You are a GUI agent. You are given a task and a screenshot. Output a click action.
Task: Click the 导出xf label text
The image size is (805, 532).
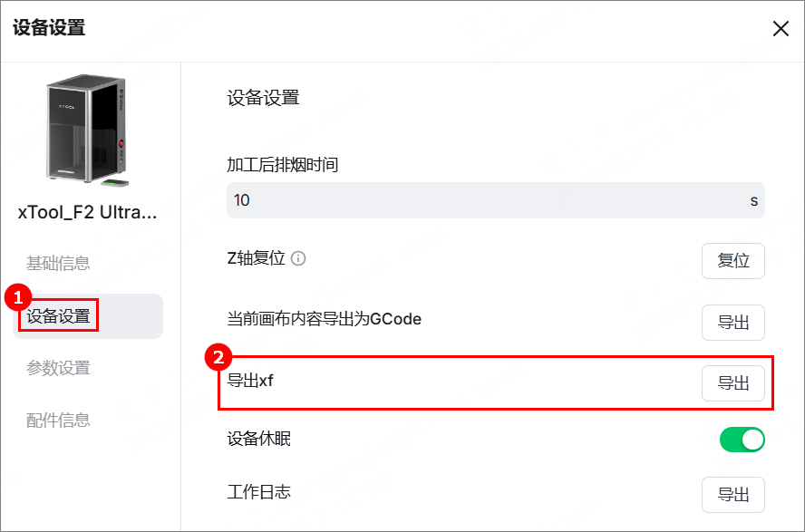250,381
